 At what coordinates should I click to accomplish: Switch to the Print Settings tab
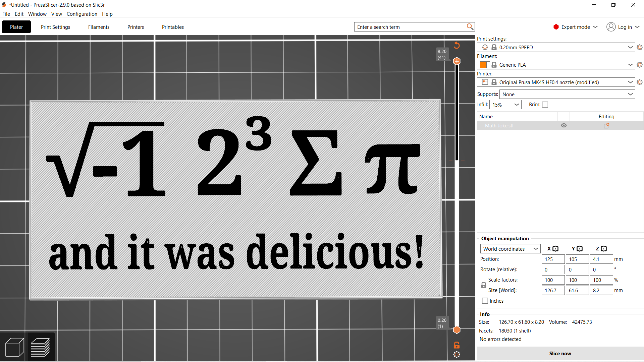tap(56, 27)
